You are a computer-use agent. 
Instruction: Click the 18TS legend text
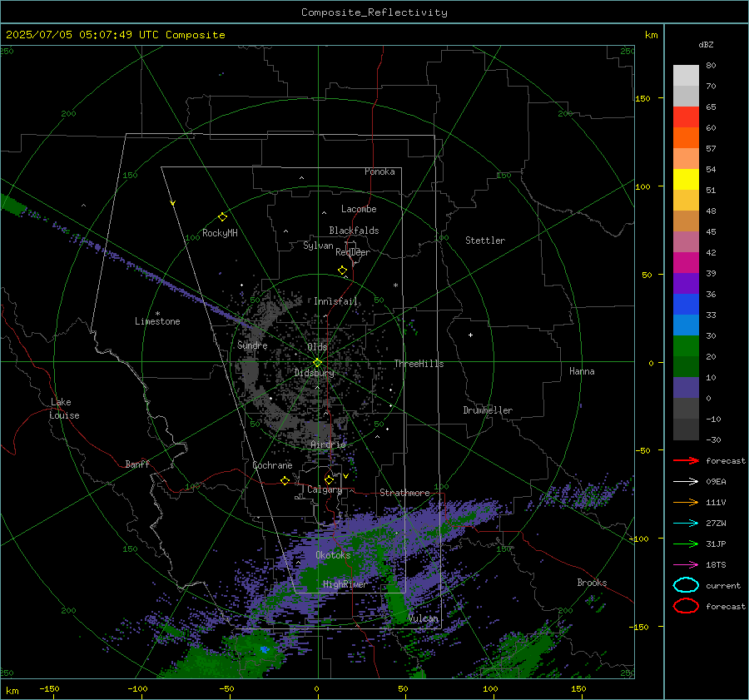[x=716, y=565]
